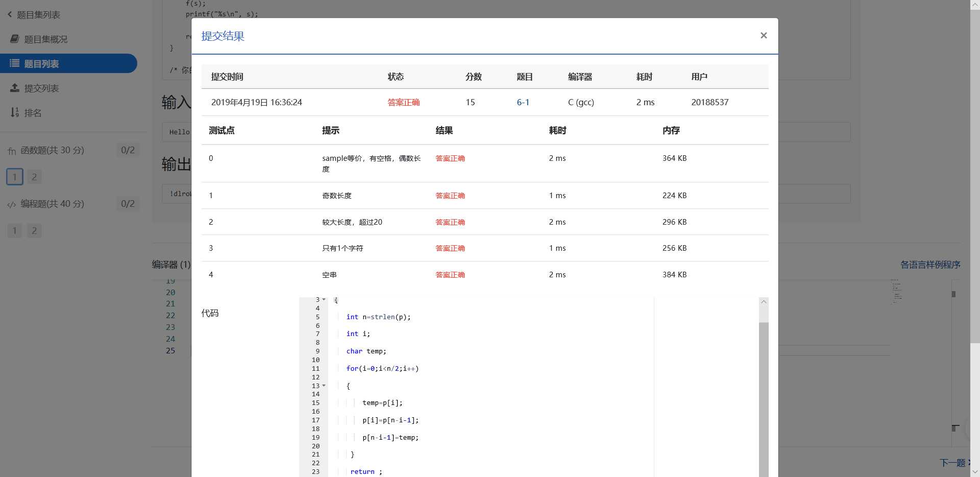Image resolution: width=980 pixels, height=477 pixels.
Task: Collapse code fold arrow at line 3
Action: click(x=324, y=299)
